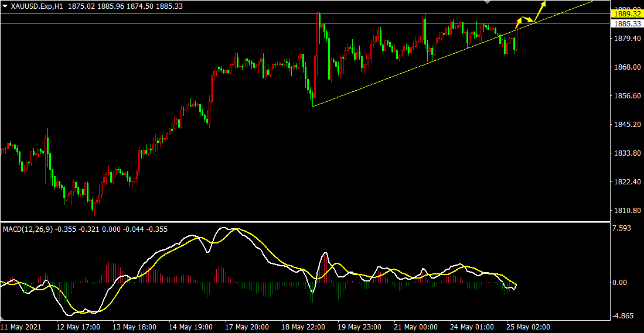Click the topmost yellow arrow head
644x333 pixels.
[x=544, y=4]
